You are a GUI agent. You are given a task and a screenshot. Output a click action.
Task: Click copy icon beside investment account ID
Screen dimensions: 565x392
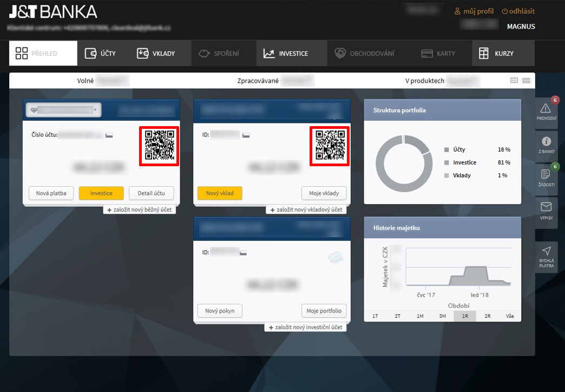tap(243, 253)
